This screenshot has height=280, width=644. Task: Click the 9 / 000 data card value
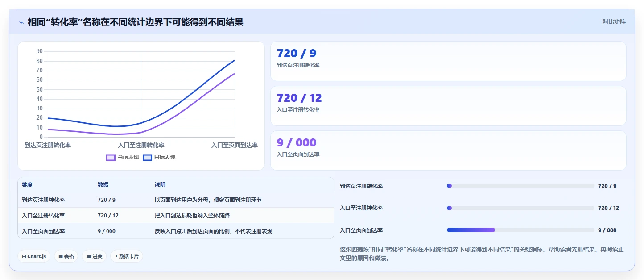click(x=297, y=143)
